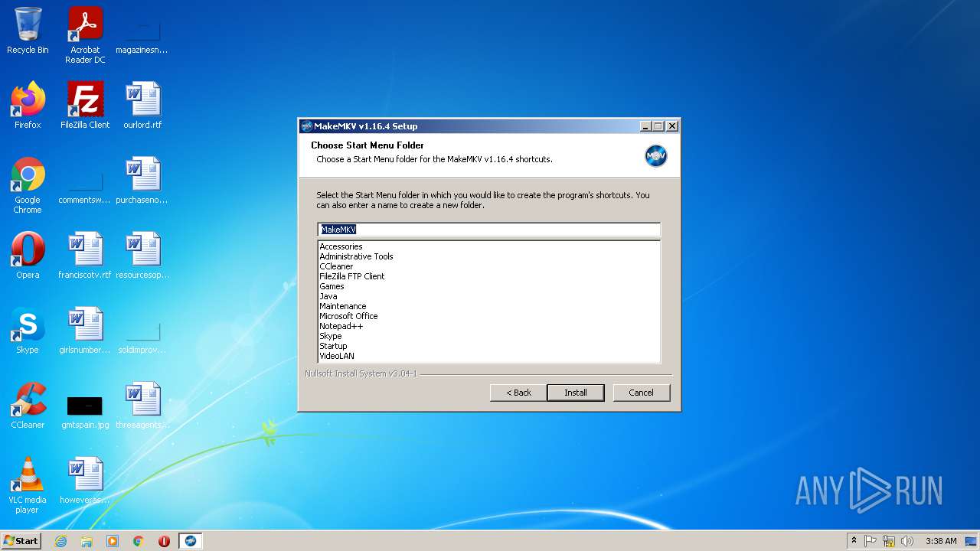Select Maintenance in folder list

(342, 306)
